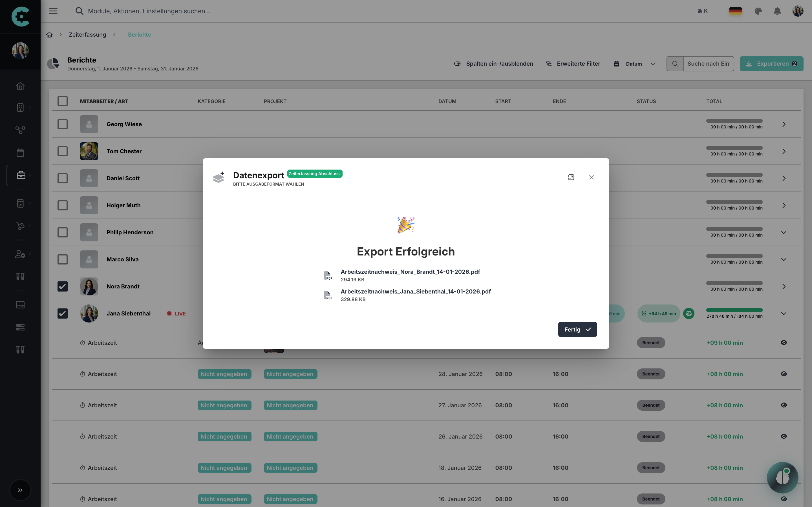Open the PDF icon for Nora Brandt's export
This screenshot has height=507, width=812.
point(328,275)
